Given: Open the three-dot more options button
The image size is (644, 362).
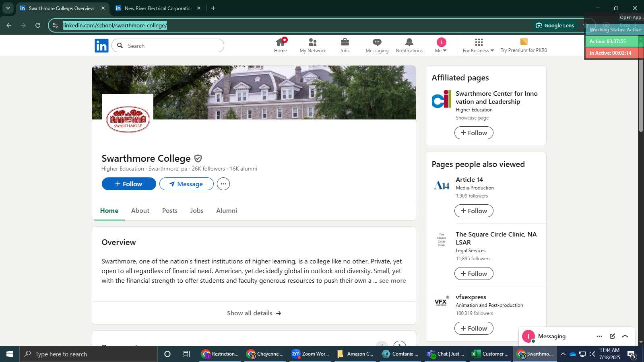Looking at the screenshot, I should point(223,184).
